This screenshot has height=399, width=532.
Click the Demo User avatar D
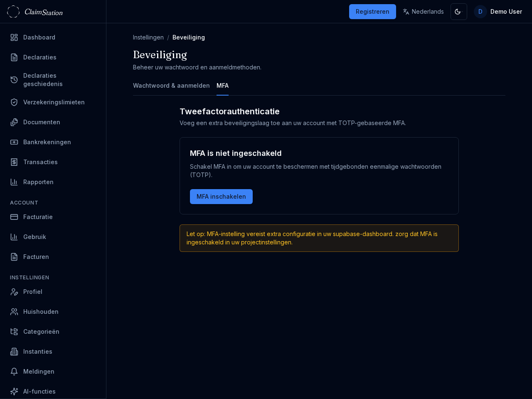(480, 12)
